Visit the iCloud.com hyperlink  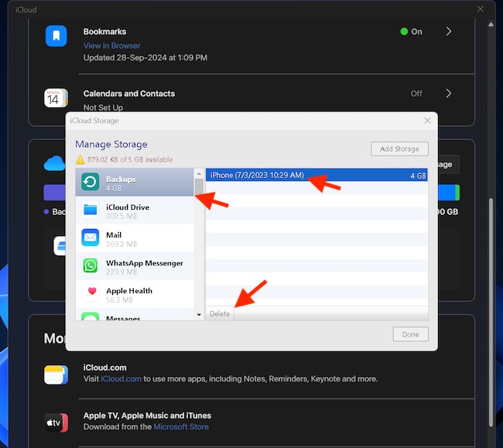122,379
